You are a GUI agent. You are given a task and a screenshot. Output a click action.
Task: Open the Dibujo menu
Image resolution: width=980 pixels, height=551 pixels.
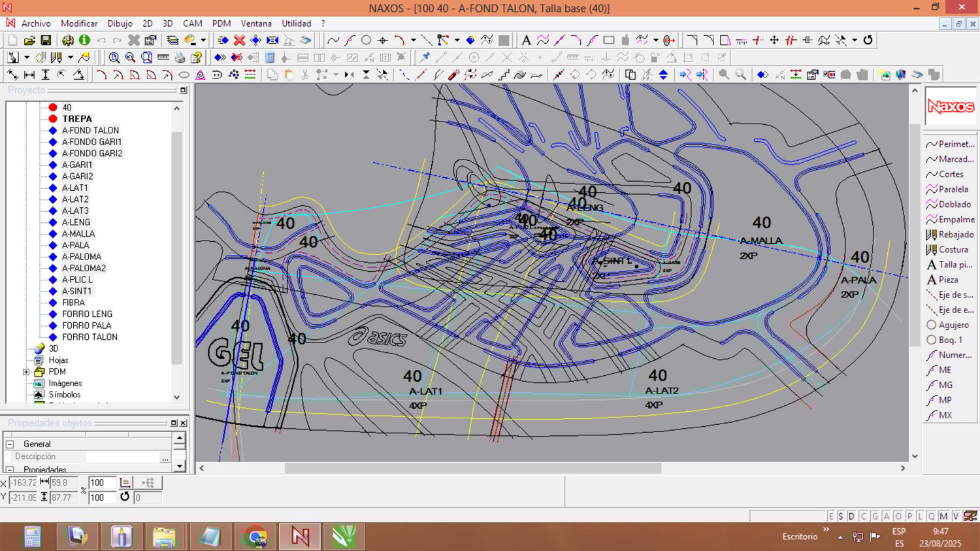120,24
